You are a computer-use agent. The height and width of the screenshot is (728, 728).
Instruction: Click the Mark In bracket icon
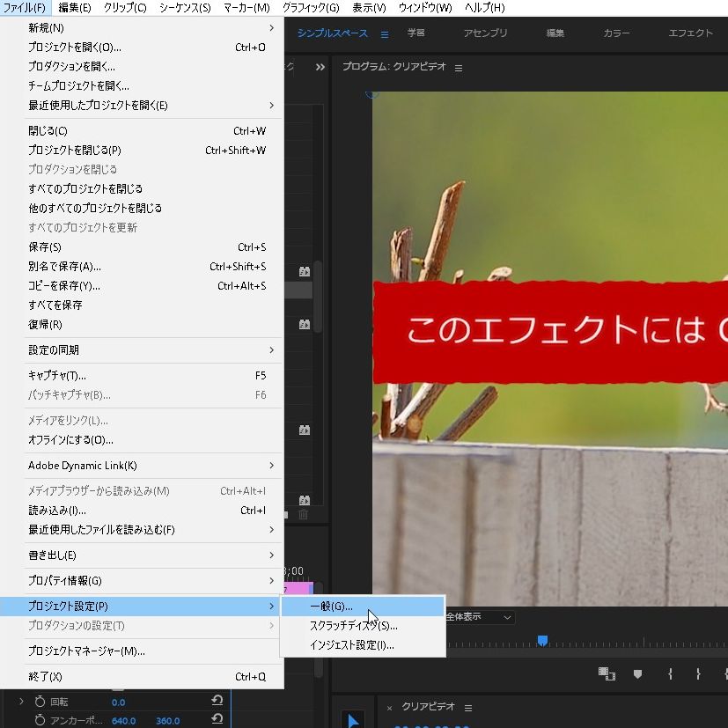tap(670, 673)
